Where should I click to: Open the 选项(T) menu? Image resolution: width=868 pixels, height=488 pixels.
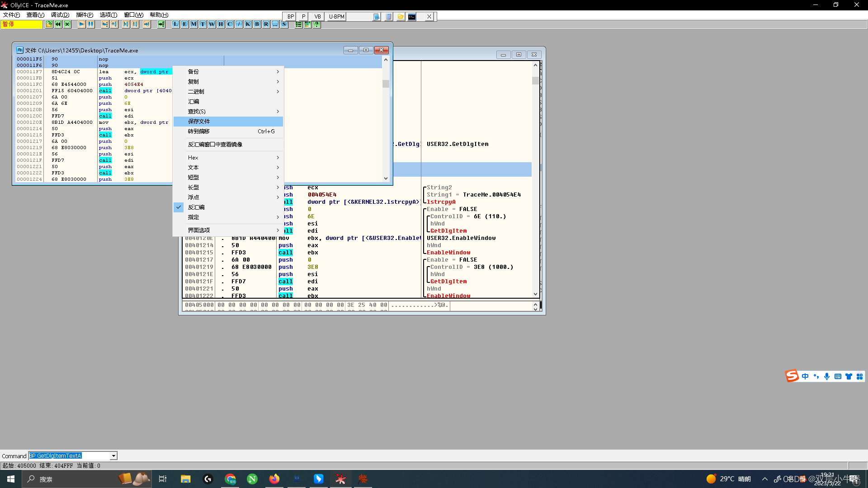[108, 15]
